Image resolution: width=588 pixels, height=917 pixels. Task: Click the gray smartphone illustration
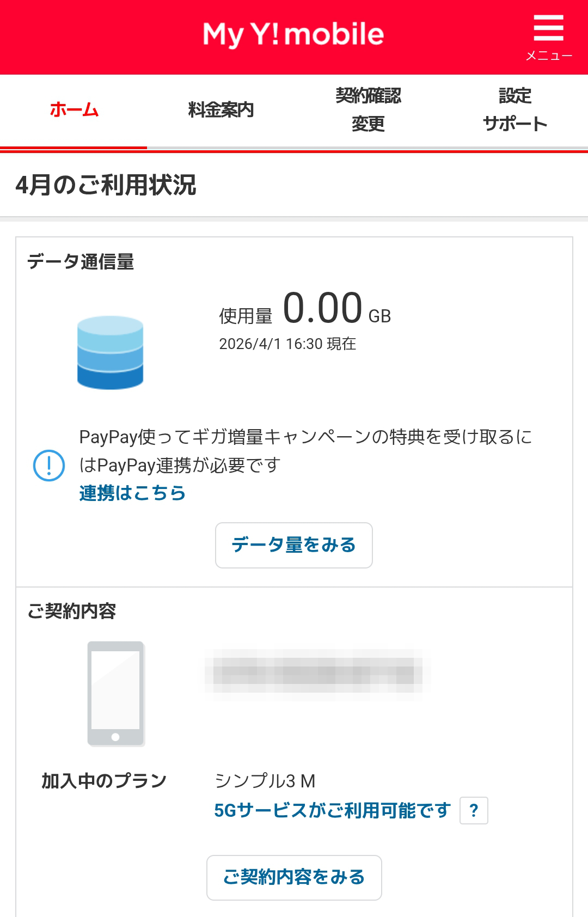(116, 694)
